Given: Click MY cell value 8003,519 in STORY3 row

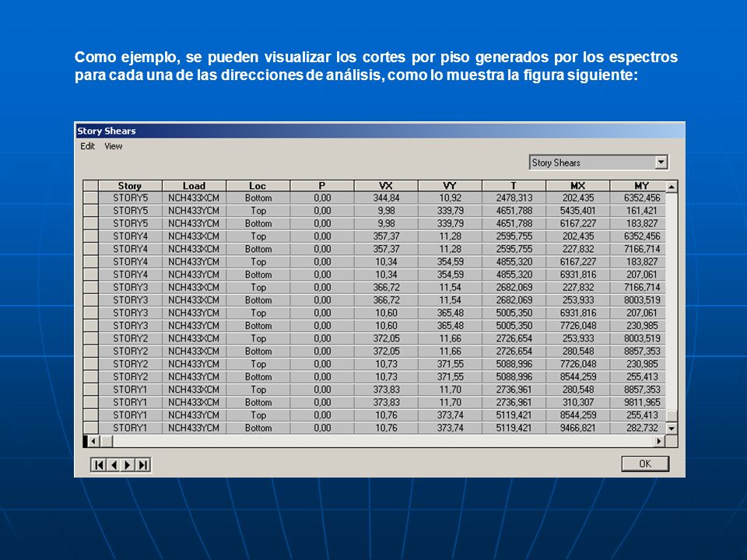Looking at the screenshot, I should [x=638, y=300].
